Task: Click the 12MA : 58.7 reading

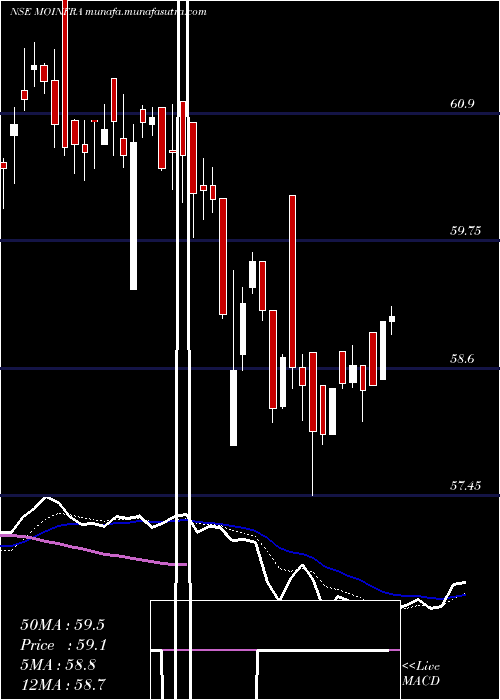Action: pyautogui.click(x=62, y=684)
